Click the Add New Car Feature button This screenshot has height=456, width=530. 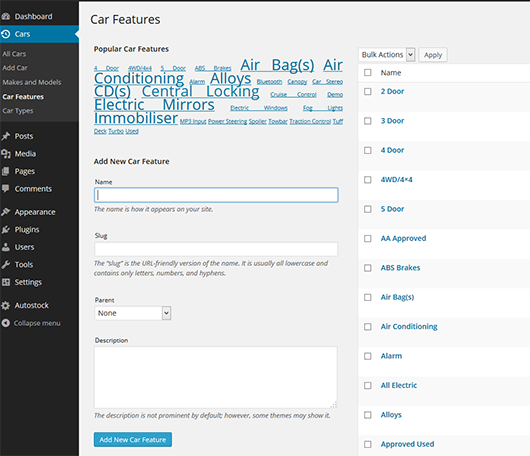click(133, 439)
